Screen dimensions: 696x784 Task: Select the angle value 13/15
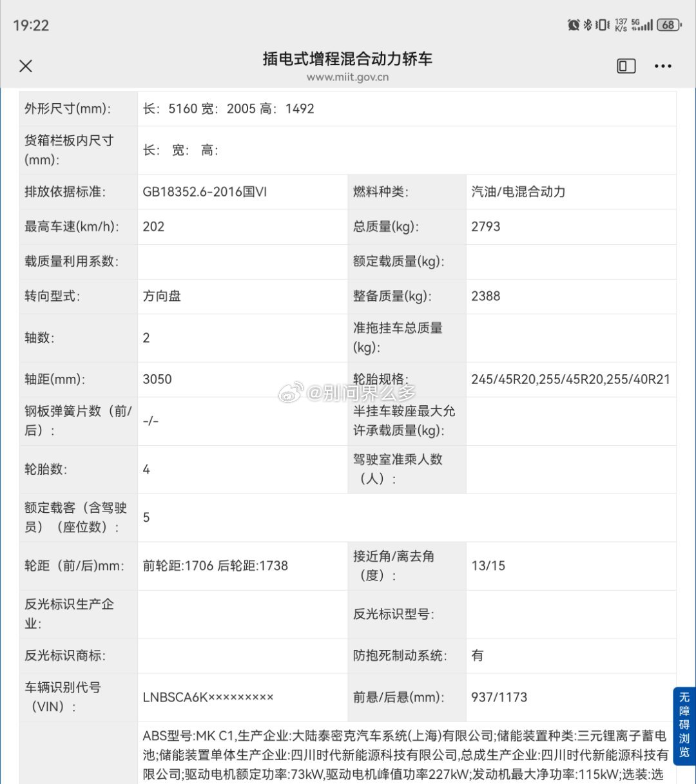488,566
